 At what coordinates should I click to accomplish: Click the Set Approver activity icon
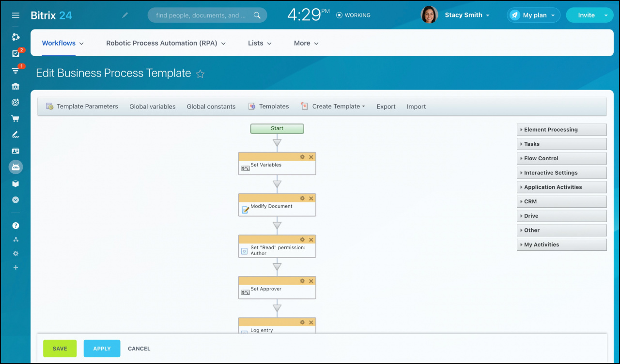tap(246, 292)
